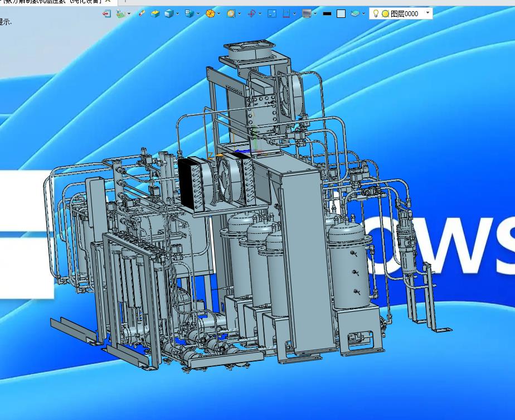Expand the layer stack dropdown arrow
Image resolution: width=515 pixels, height=420 pixels.
(363, 14)
